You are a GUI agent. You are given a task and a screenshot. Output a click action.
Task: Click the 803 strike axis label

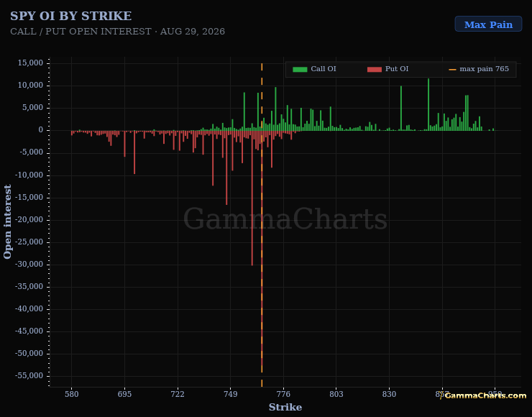coord(336,394)
